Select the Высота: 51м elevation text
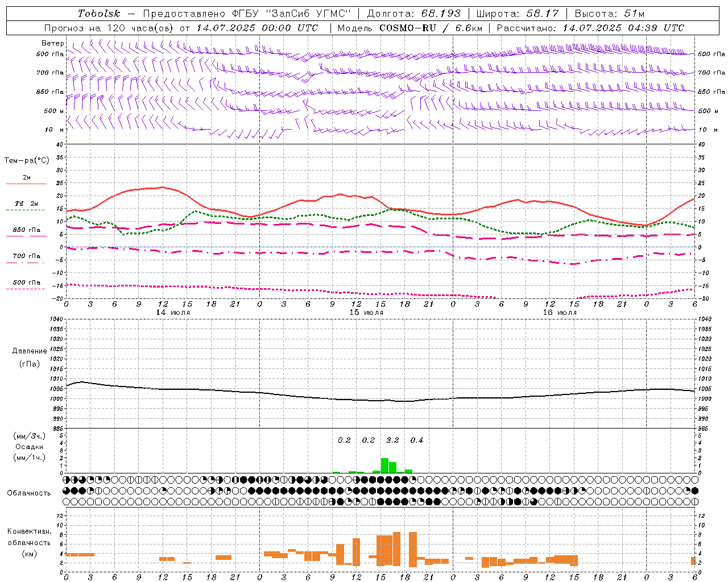Viewport: 728px width, 582px height. coord(610,14)
